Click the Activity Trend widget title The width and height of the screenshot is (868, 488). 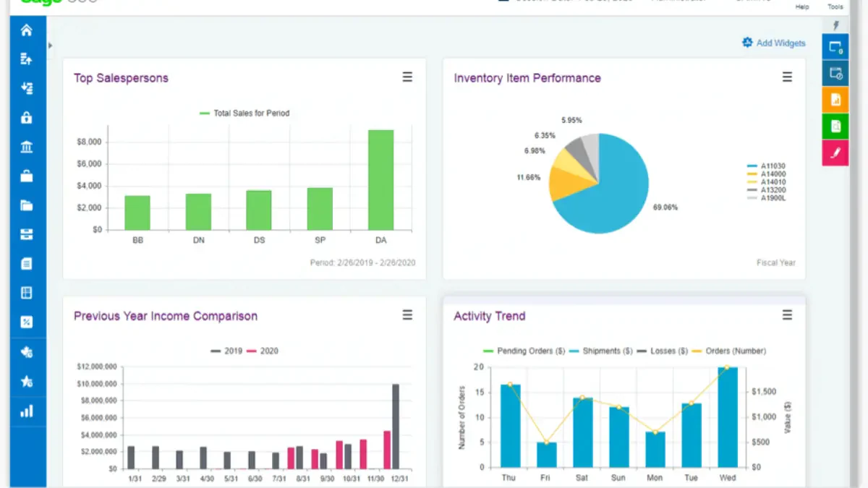click(x=490, y=316)
